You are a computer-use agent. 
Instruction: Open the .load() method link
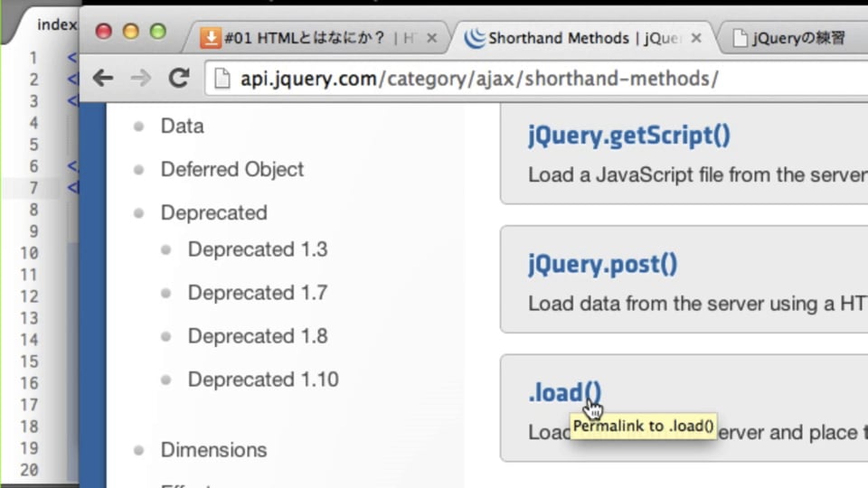pyautogui.click(x=564, y=392)
